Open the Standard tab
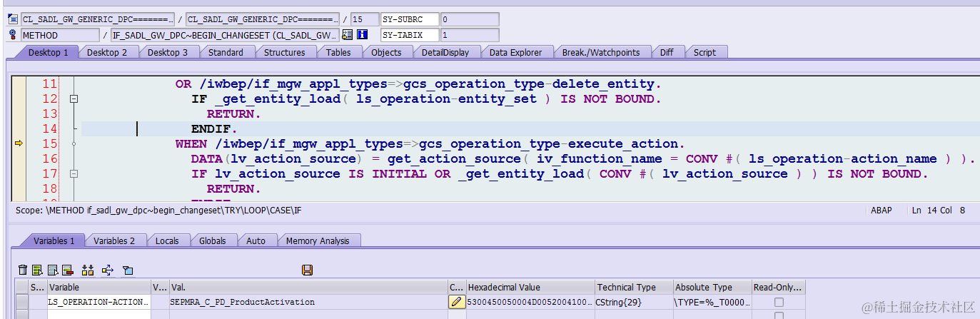 226,52
